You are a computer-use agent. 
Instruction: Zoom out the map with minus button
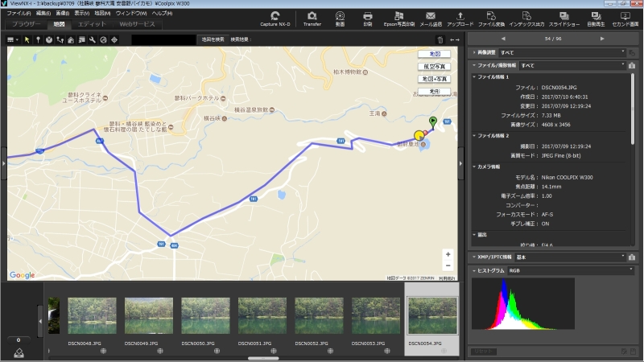pos(448,265)
